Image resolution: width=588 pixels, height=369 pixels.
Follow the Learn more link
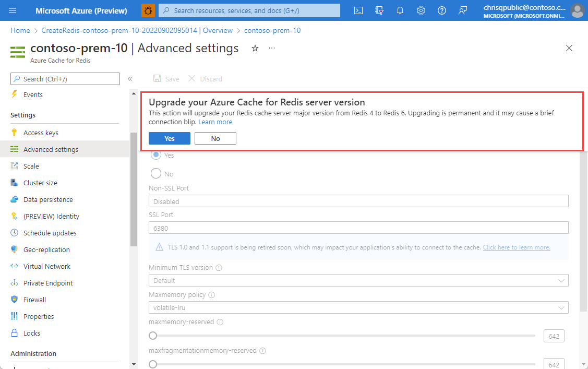pos(215,122)
